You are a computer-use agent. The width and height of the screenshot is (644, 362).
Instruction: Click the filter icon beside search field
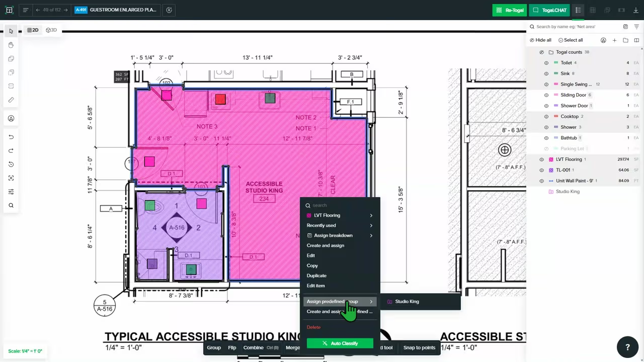636,27
